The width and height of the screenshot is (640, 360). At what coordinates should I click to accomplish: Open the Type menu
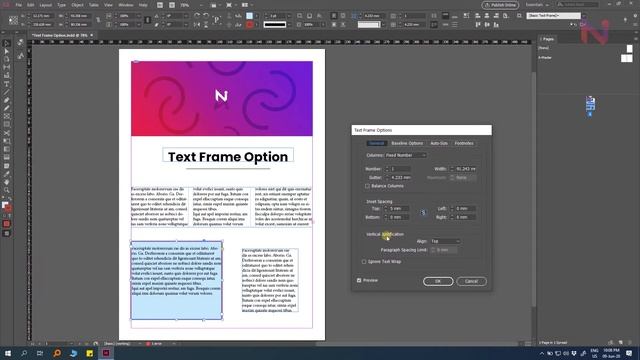point(61,5)
